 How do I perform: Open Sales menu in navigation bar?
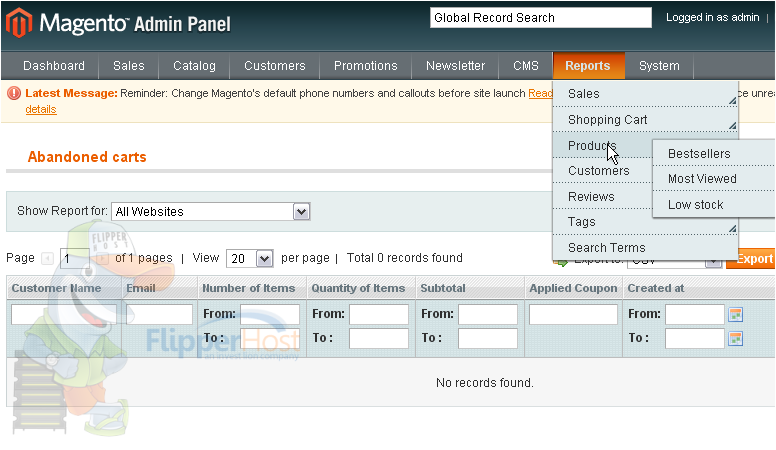[x=129, y=65]
